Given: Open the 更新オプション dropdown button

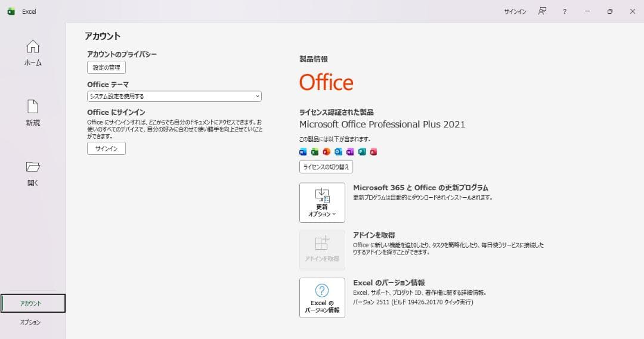Looking at the screenshot, I should coord(322,203).
